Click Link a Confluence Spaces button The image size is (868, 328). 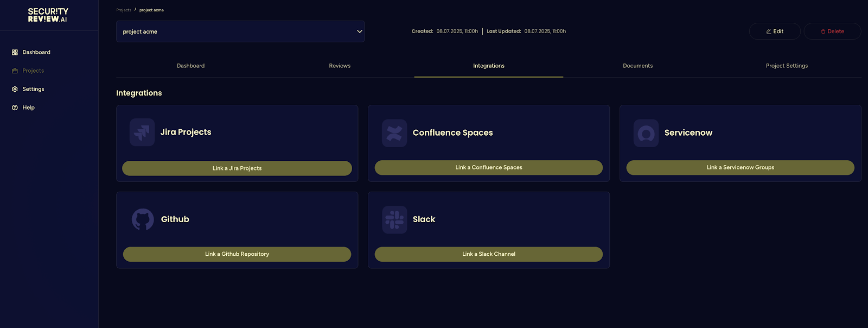489,167
